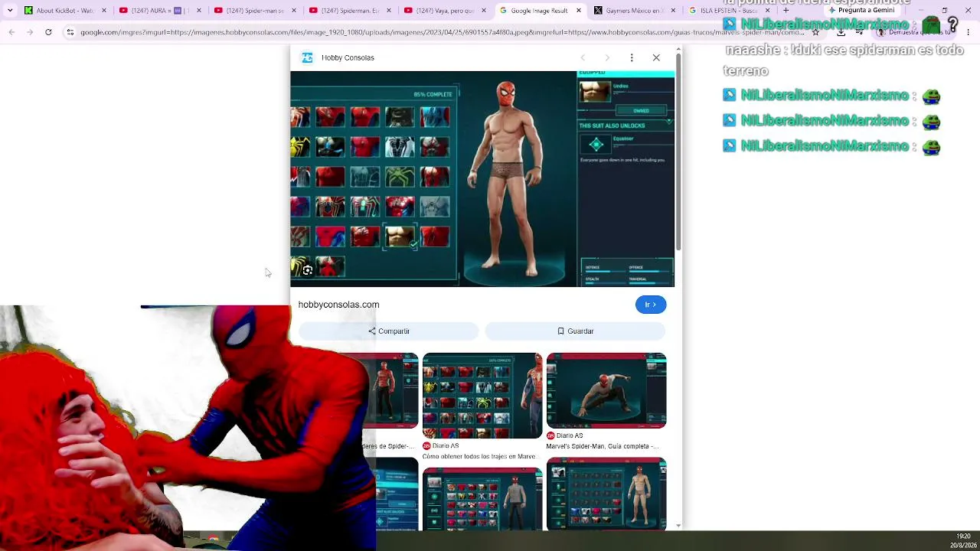Open the bottom-row undies suit thumbnail
980x551 pixels.
click(x=606, y=494)
